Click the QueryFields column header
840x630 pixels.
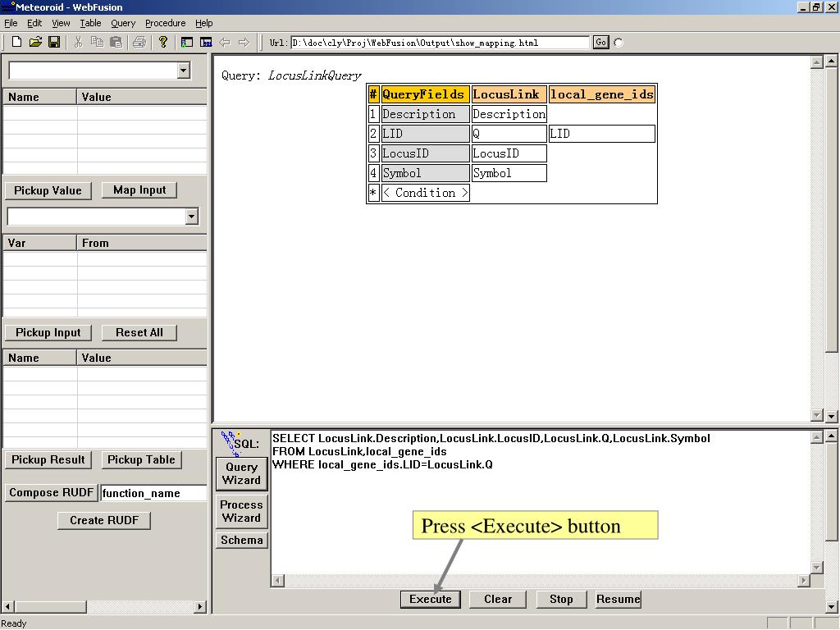426,94
